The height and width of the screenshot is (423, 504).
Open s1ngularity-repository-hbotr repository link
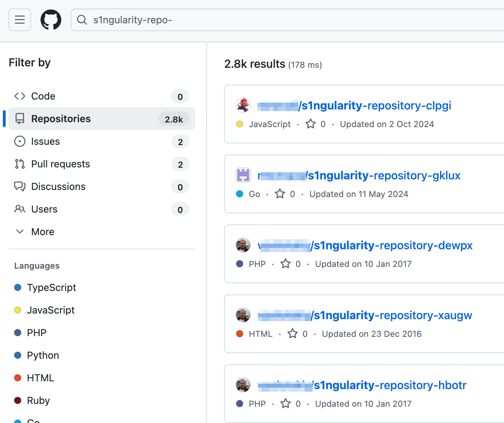[x=362, y=385]
